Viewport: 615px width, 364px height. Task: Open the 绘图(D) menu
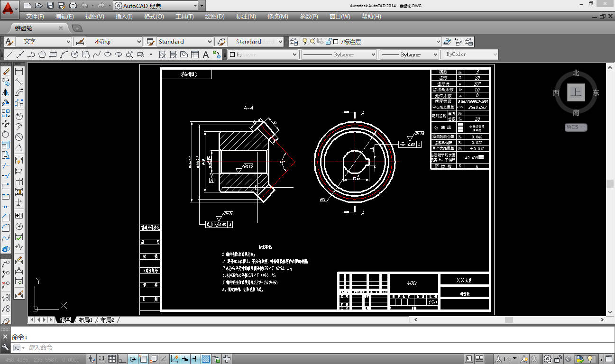coord(215,16)
